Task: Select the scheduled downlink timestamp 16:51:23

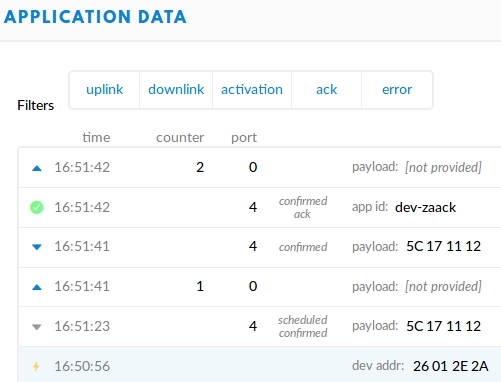Action: (x=82, y=326)
